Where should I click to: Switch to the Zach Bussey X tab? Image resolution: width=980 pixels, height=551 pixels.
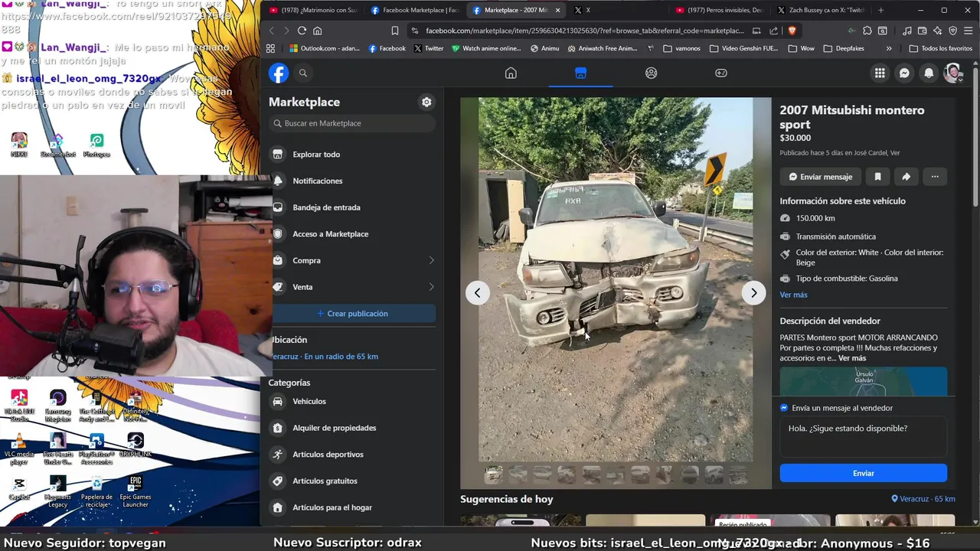[x=821, y=10]
